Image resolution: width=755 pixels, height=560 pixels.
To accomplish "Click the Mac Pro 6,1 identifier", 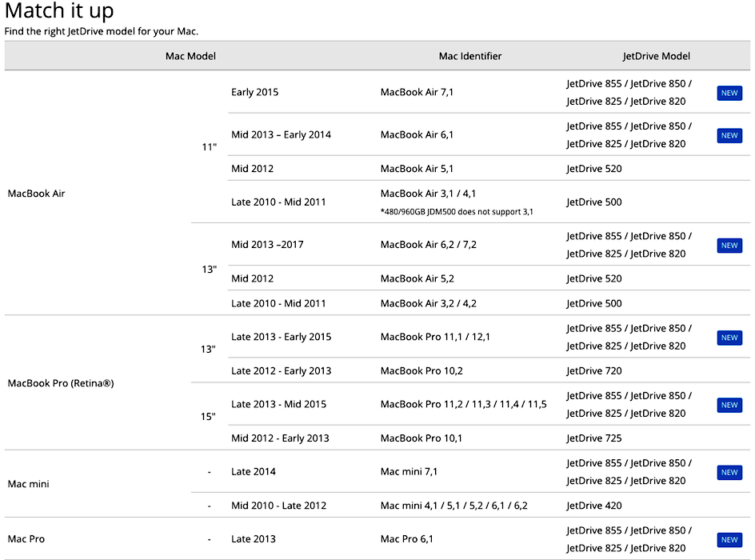I will [406, 539].
